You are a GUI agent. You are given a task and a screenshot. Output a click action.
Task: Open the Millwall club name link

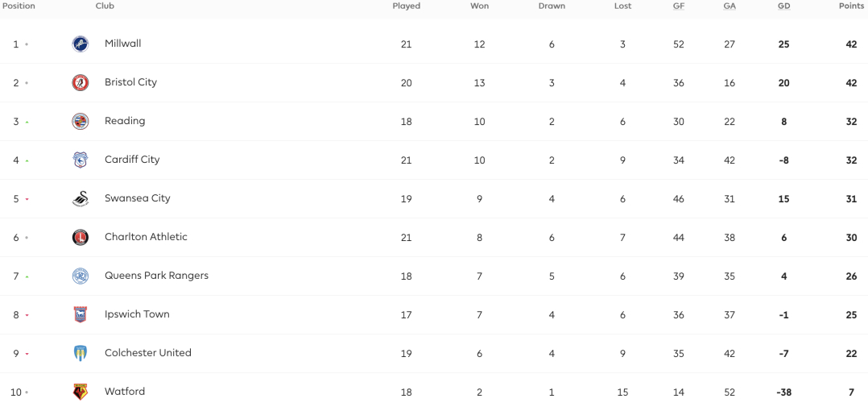tap(123, 44)
